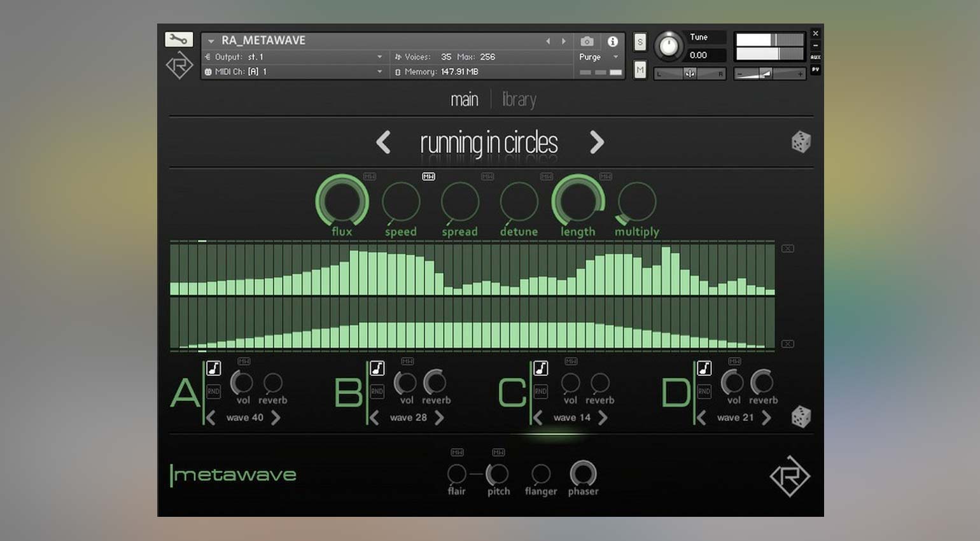Viewport: 980px width, 541px height.
Task: Clear the lower sequencer with the x icon
Action: pyautogui.click(x=788, y=344)
